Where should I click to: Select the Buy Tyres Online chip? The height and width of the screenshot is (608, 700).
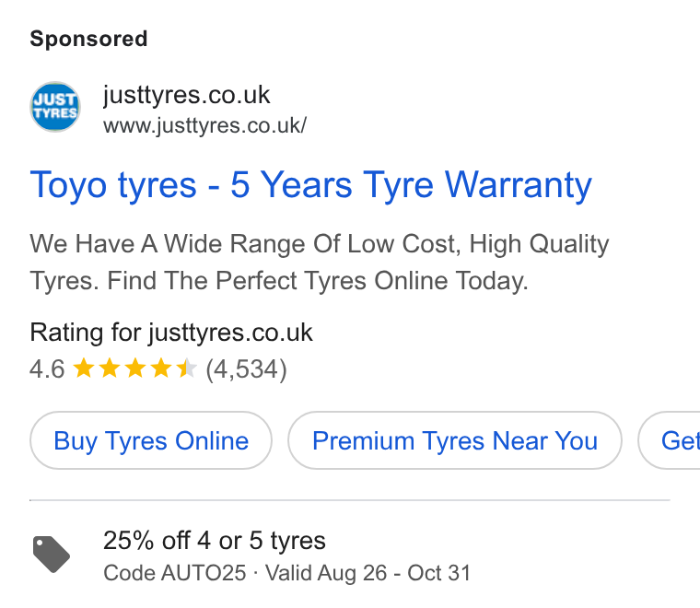(x=151, y=440)
